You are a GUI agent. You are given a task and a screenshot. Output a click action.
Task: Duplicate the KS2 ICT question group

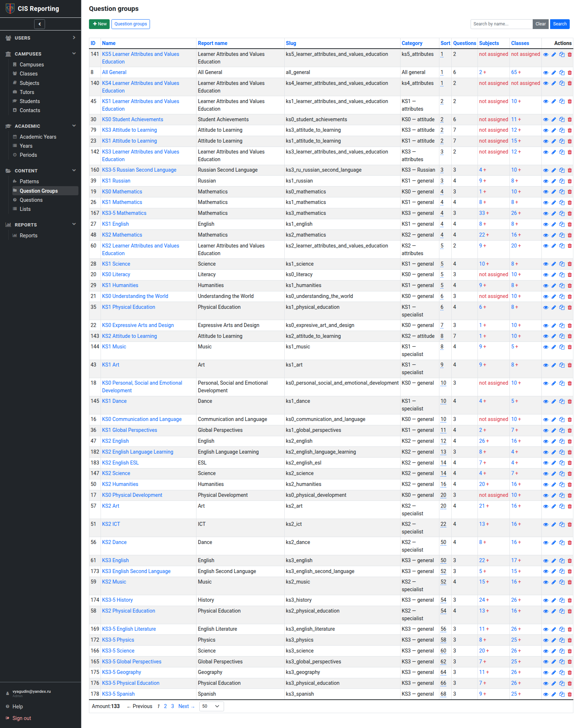[x=562, y=524]
